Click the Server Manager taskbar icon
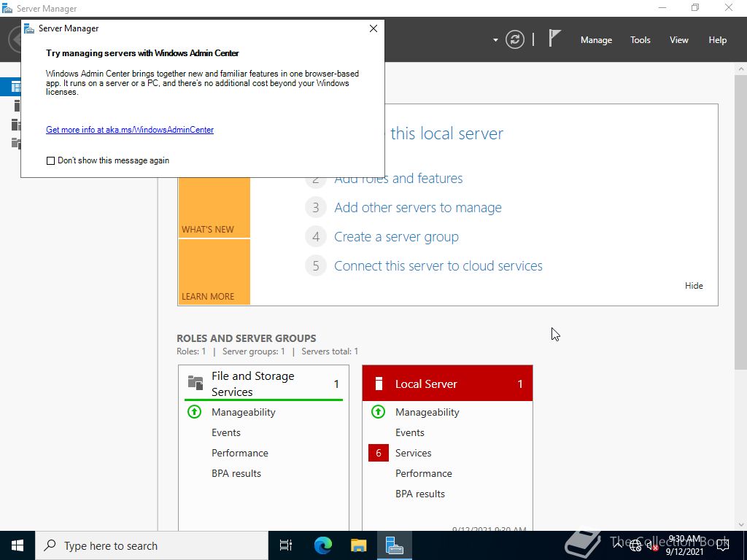Viewport: 747px width, 560px height. (395, 545)
